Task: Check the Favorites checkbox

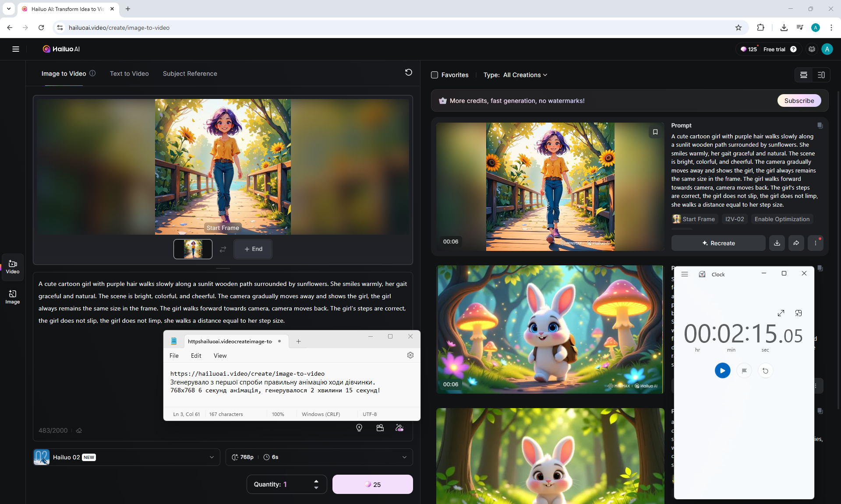Action: (435, 75)
